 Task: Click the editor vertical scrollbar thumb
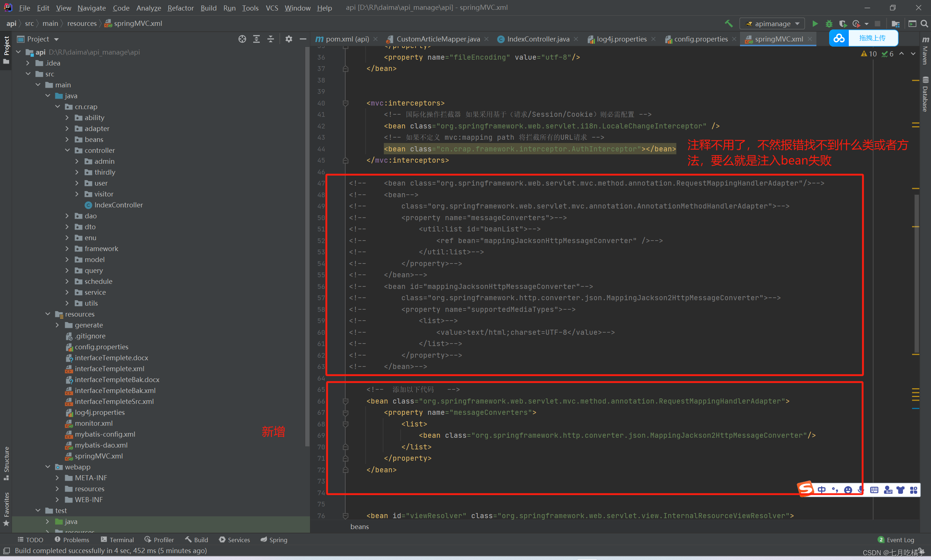[916, 274]
